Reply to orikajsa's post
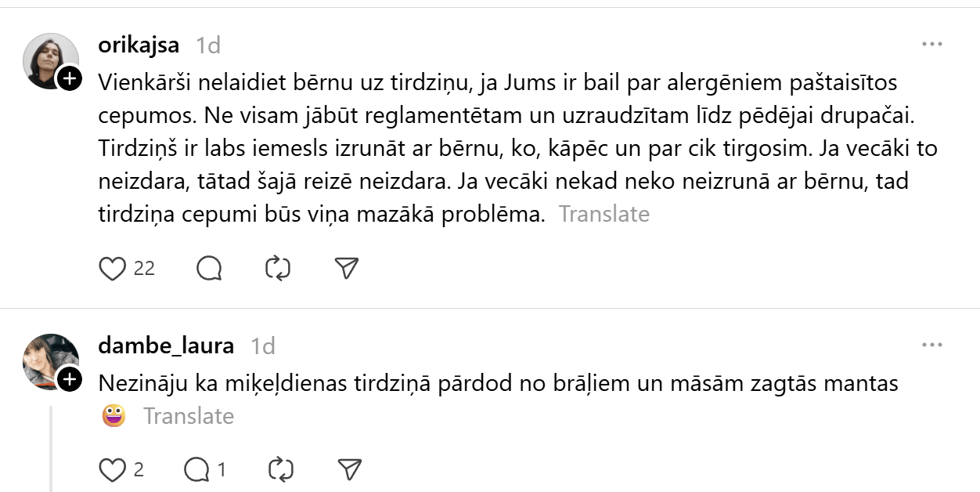Image resolution: width=980 pixels, height=492 pixels. (209, 269)
